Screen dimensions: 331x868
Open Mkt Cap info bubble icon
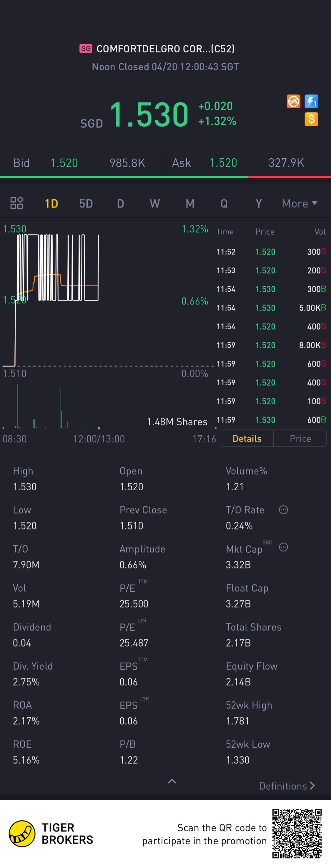pyautogui.click(x=284, y=547)
